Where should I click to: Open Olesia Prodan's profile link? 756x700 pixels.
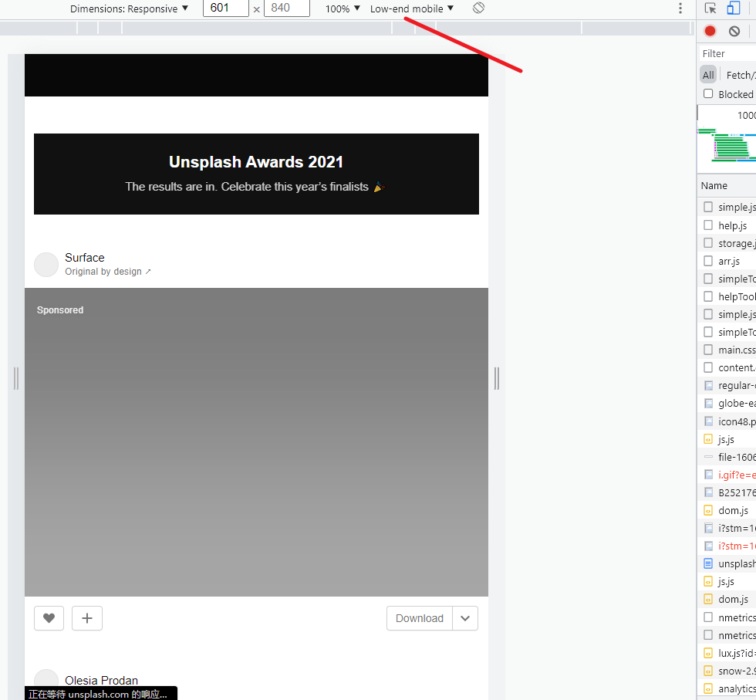pos(101,680)
